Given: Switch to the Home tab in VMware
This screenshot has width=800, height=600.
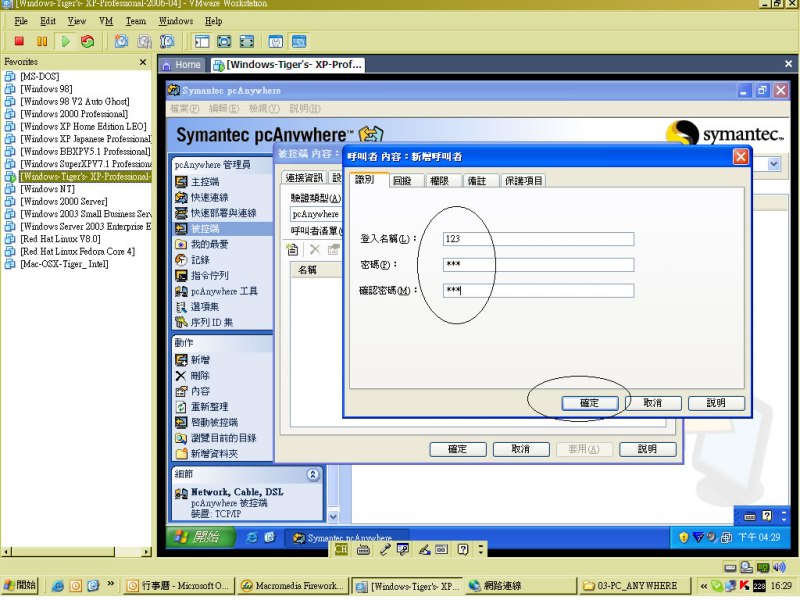Looking at the screenshot, I should click(x=182, y=65).
